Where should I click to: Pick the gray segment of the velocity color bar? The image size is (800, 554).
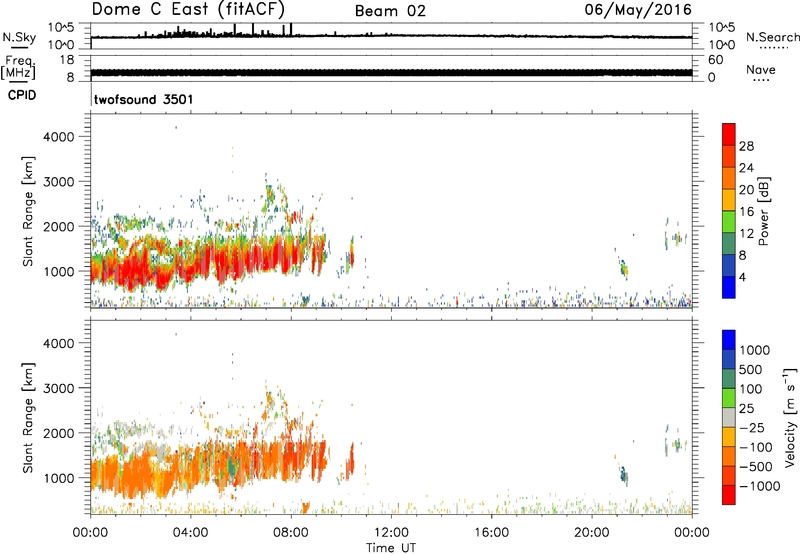[729, 418]
